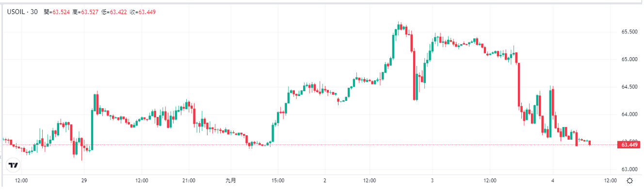Click the 65.000 price axis label
Image resolution: width=644 pixels, height=193 pixels.
(629, 60)
